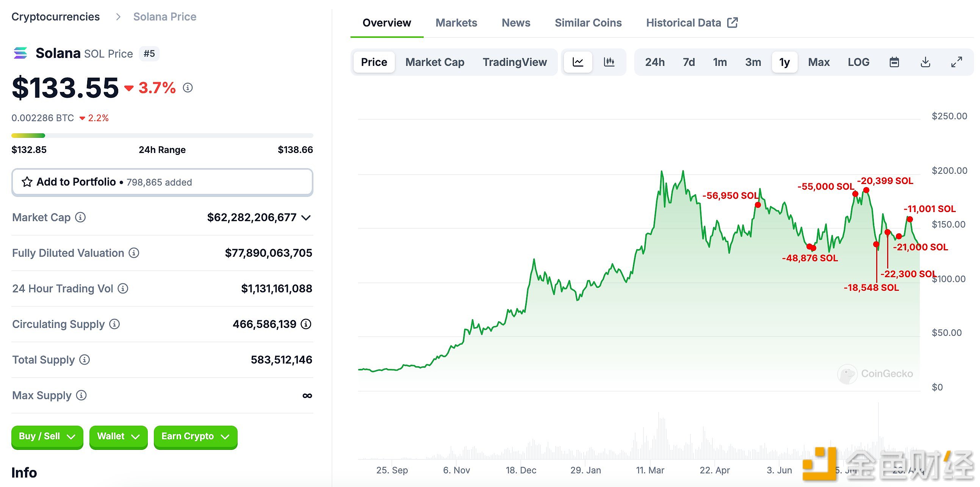The height and width of the screenshot is (487, 980).
Task: Click Add to Portfolio button
Action: point(163,182)
